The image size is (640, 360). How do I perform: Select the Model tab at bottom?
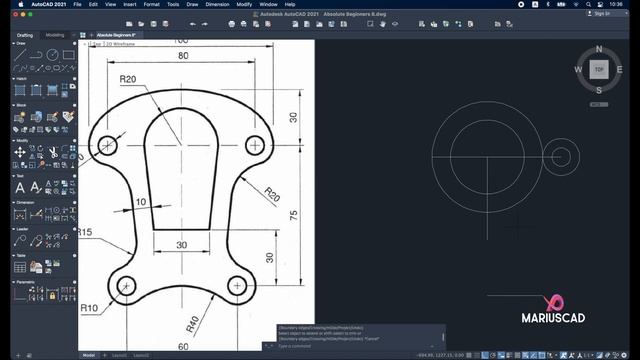[89, 356]
